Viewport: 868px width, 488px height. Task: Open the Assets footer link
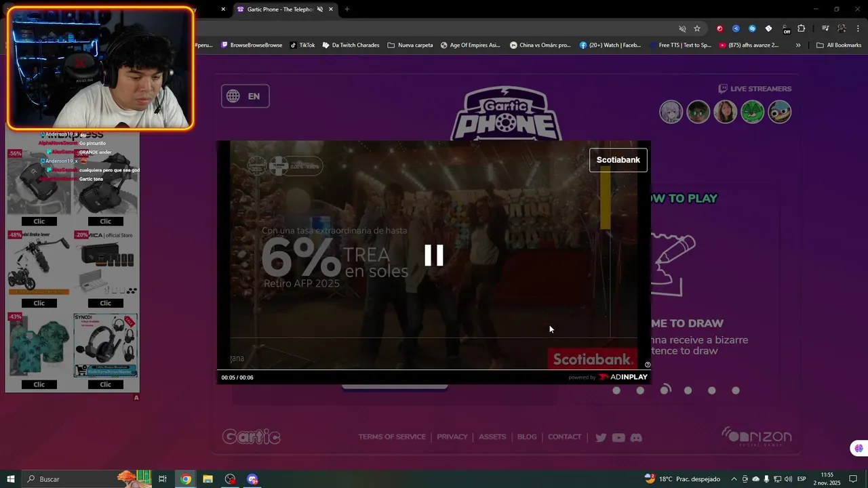pos(492,437)
